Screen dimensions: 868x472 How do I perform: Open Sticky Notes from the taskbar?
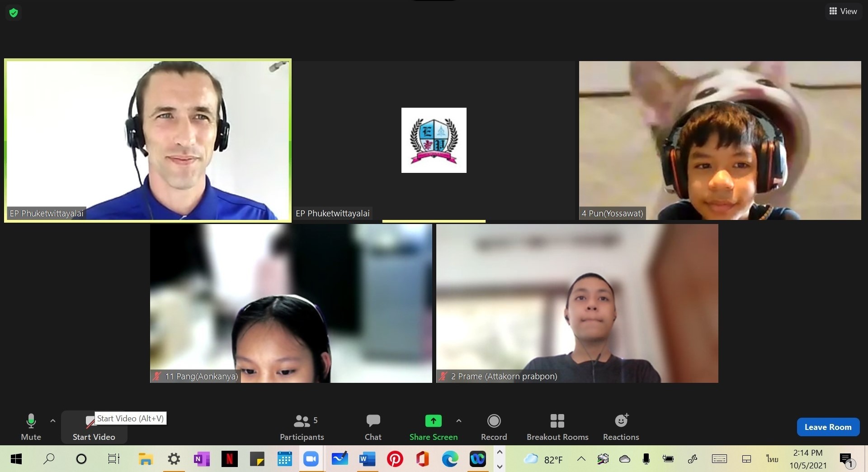(x=257, y=459)
